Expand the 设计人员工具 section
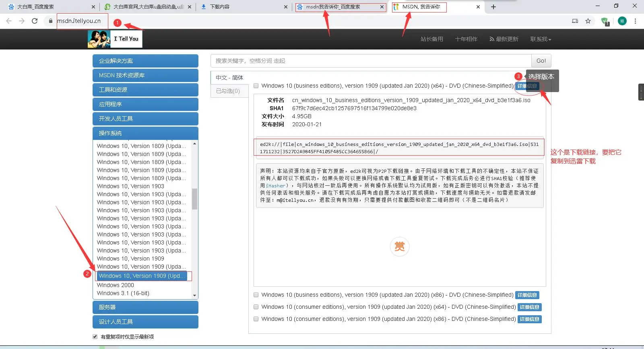644x349 pixels. [145, 322]
